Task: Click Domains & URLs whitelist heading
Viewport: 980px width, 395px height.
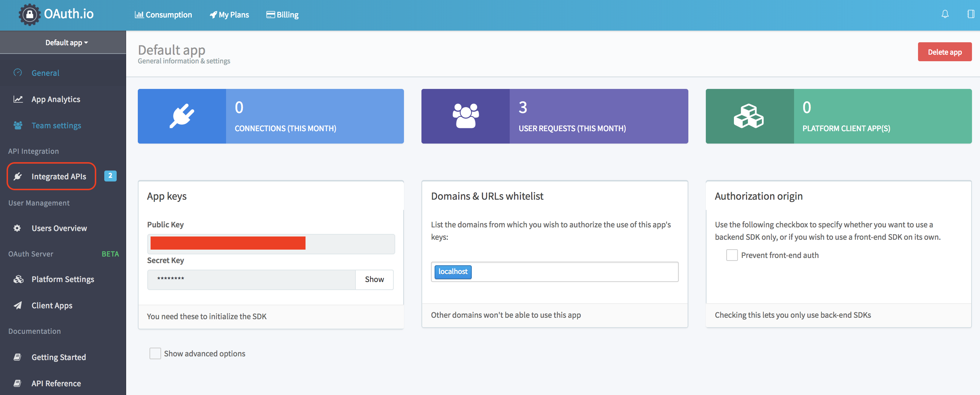Action: (x=487, y=196)
